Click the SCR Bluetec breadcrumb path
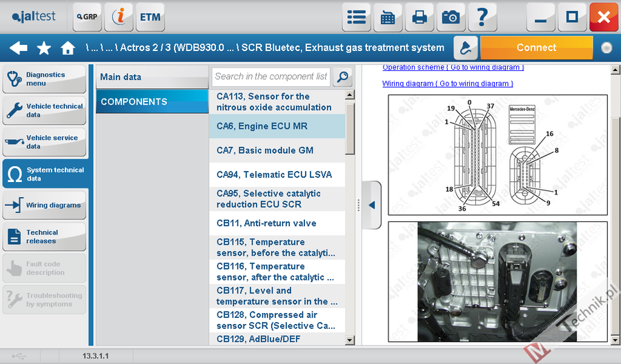 click(x=342, y=48)
